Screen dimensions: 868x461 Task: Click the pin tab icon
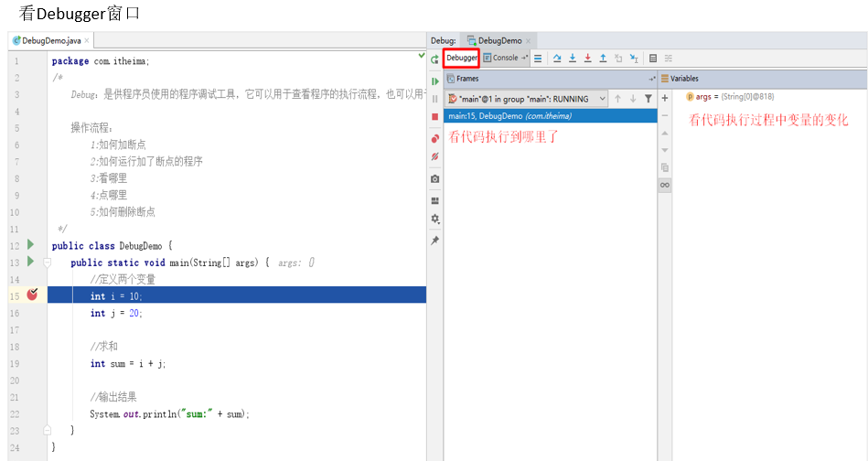[435, 241]
